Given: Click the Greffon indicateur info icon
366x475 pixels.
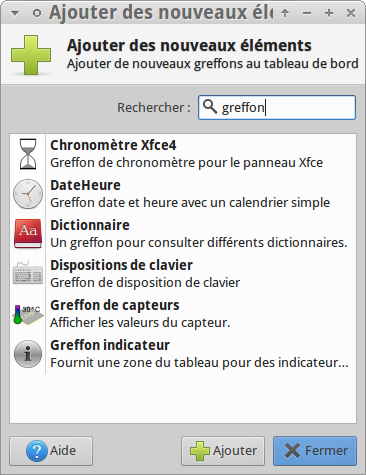Looking at the screenshot, I should [x=28, y=354].
